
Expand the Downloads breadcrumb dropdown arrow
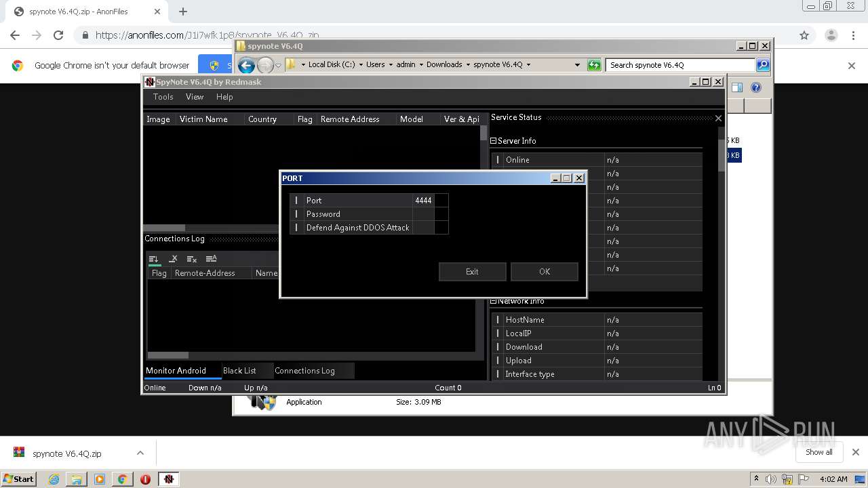(468, 65)
